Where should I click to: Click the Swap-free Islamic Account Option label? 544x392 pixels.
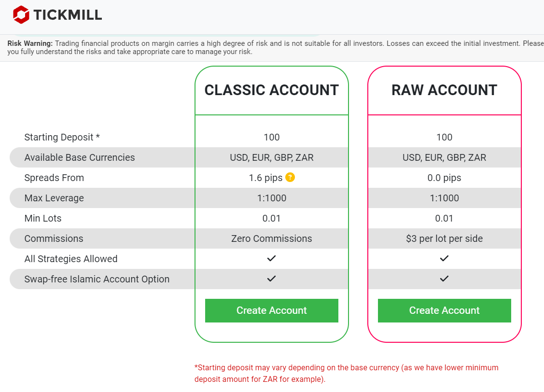tap(97, 279)
